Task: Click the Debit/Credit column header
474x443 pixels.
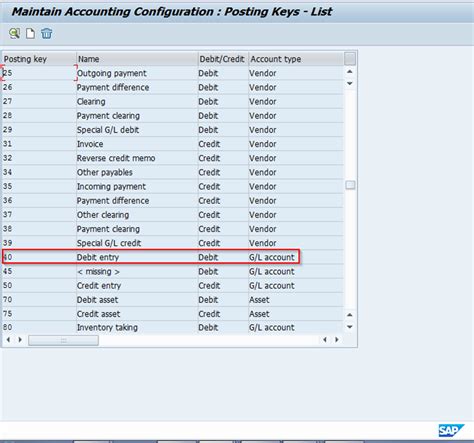Action: point(223,59)
